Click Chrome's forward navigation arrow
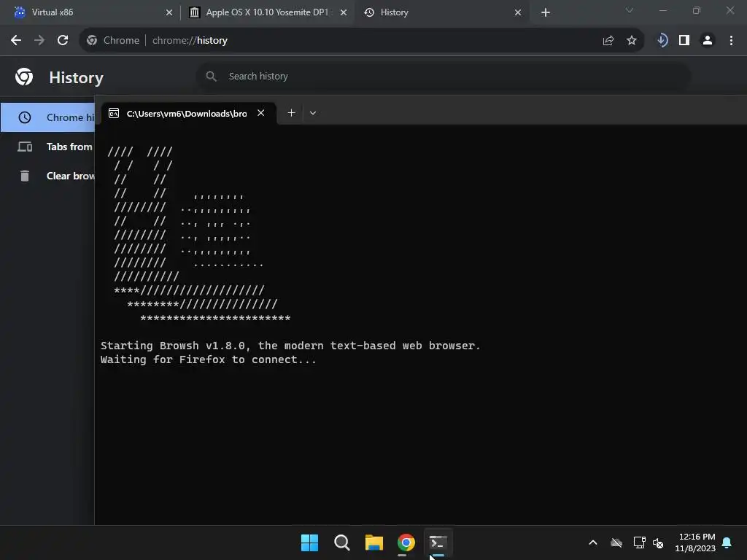747x560 pixels. [39, 41]
